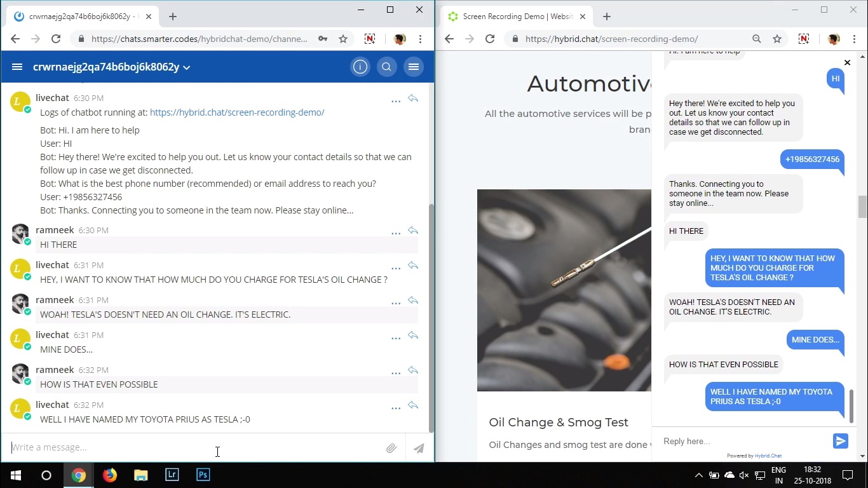This screenshot has height=488, width=868.
Task: Focus the 'Write a message...' input
Action: click(191, 447)
